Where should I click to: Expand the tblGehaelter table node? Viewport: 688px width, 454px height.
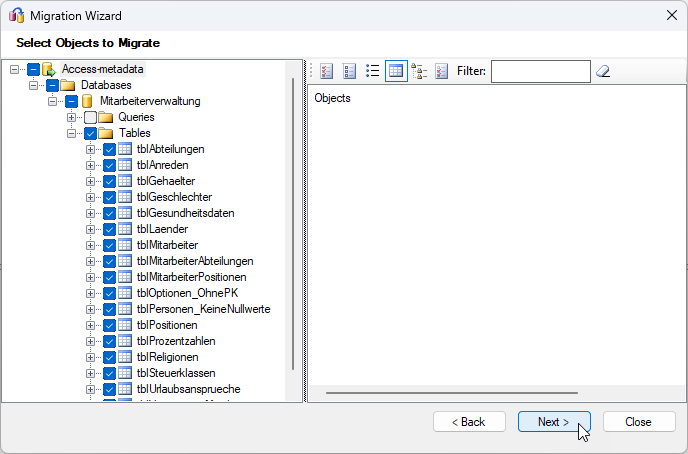pos(91,181)
